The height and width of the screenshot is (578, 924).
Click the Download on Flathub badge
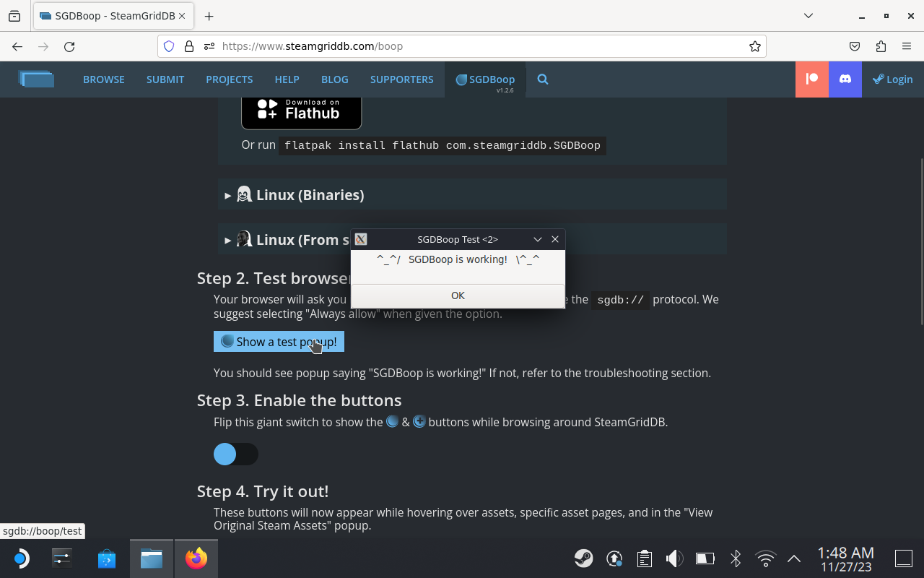pyautogui.click(x=301, y=110)
